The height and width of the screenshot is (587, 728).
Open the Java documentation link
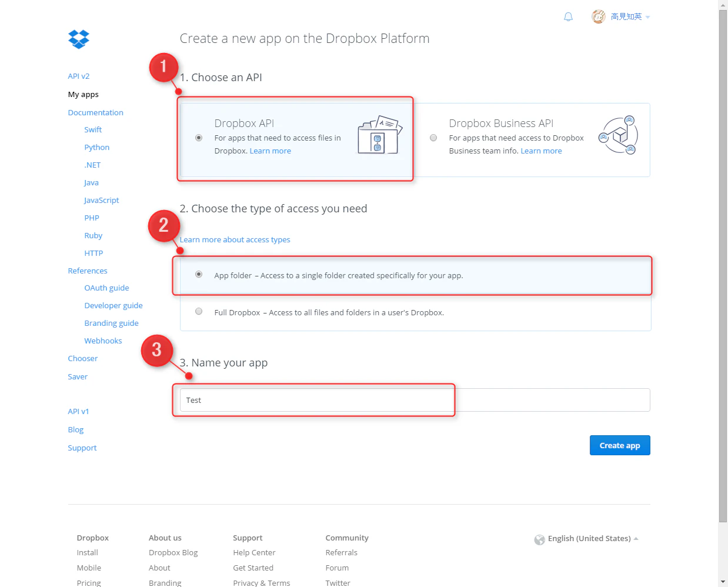coord(91,183)
